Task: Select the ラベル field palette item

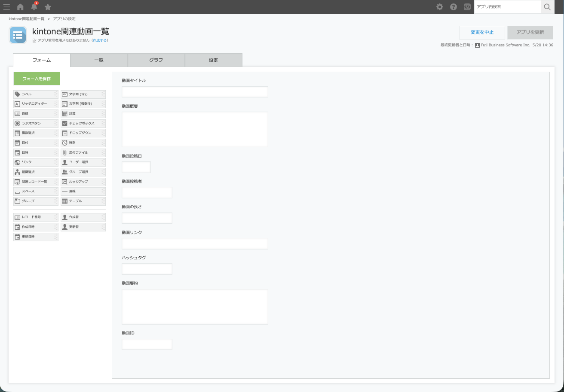Action: [36, 94]
